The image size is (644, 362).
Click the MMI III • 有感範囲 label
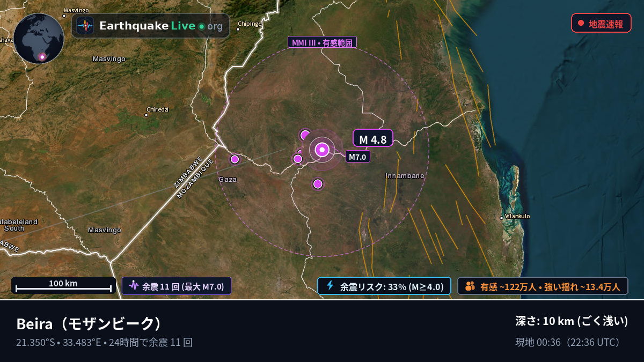point(323,42)
